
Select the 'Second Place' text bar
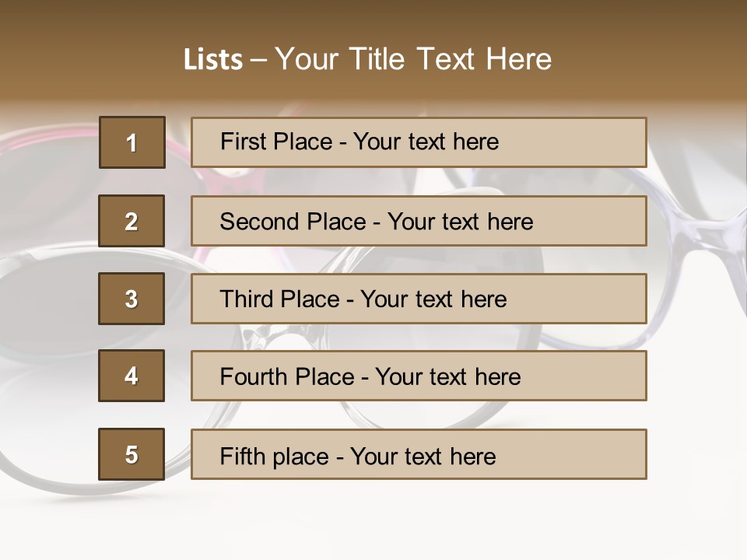pos(419,221)
